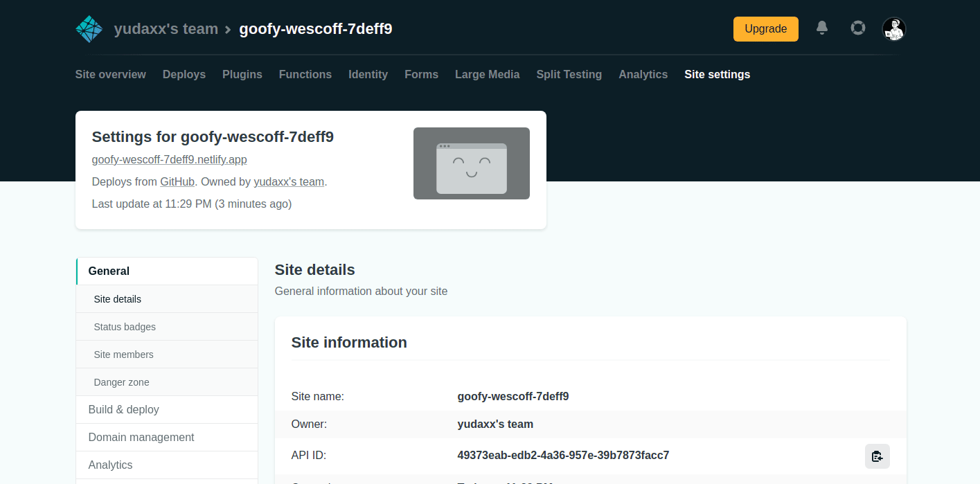Open the Identity tab
980x484 pixels.
tap(368, 74)
